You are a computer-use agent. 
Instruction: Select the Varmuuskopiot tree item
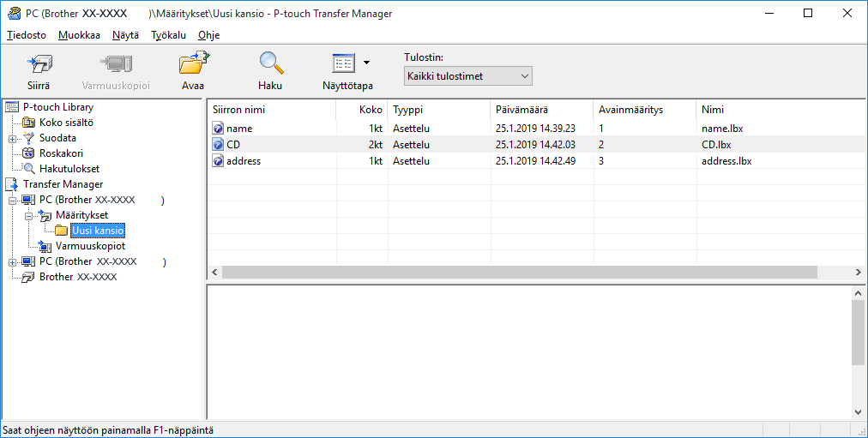(x=90, y=246)
